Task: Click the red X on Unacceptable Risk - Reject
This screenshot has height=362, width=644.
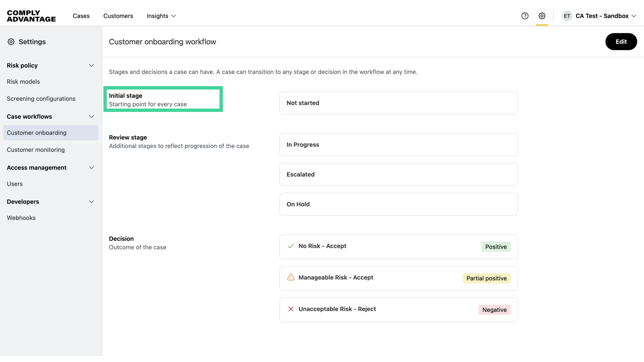Action: (x=291, y=309)
